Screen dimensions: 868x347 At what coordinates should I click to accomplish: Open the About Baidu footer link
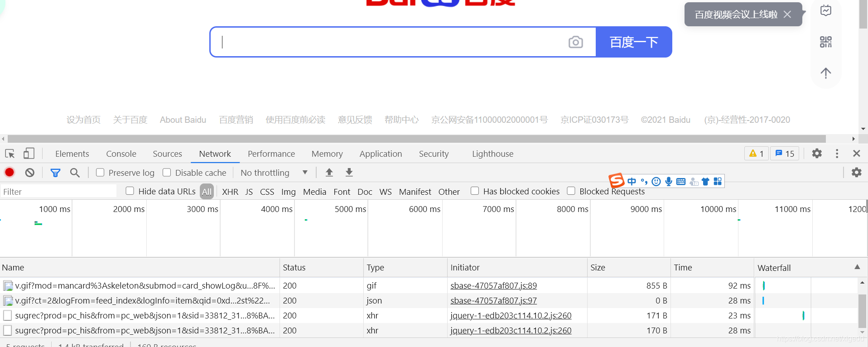pyautogui.click(x=183, y=120)
